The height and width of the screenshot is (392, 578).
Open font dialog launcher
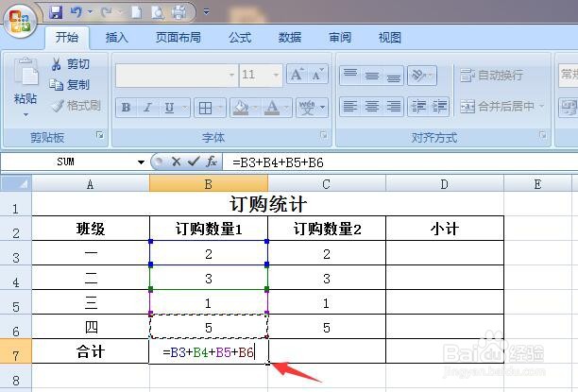pyautogui.click(x=324, y=135)
